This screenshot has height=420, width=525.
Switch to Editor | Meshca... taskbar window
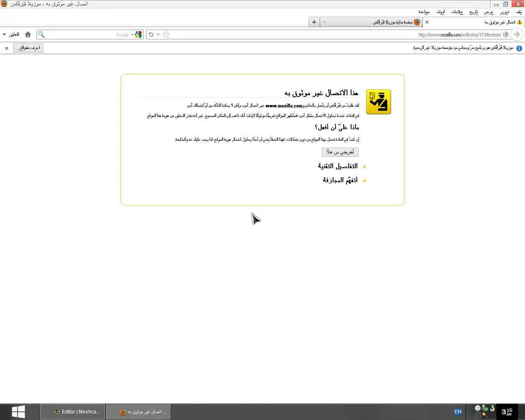[73, 412]
